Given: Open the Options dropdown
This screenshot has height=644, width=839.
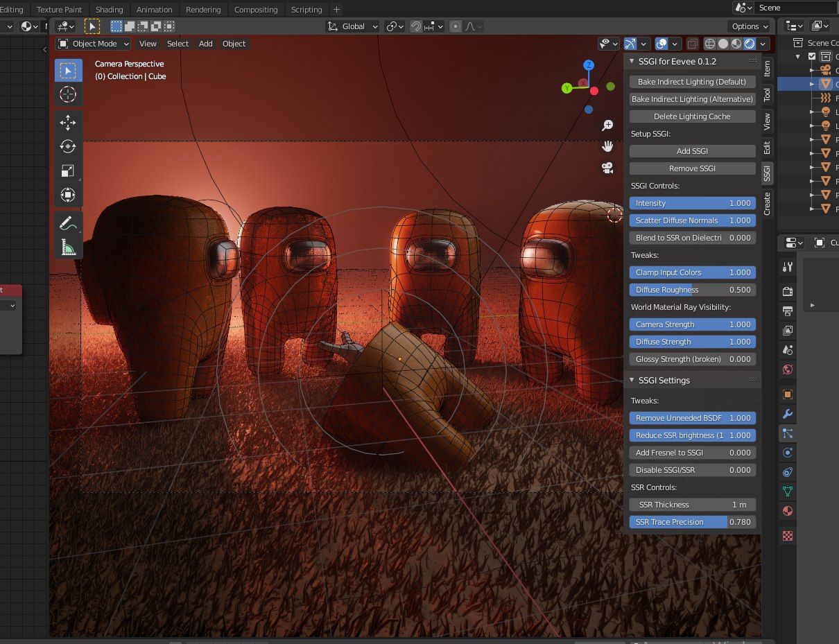Looking at the screenshot, I should pyautogui.click(x=750, y=26).
